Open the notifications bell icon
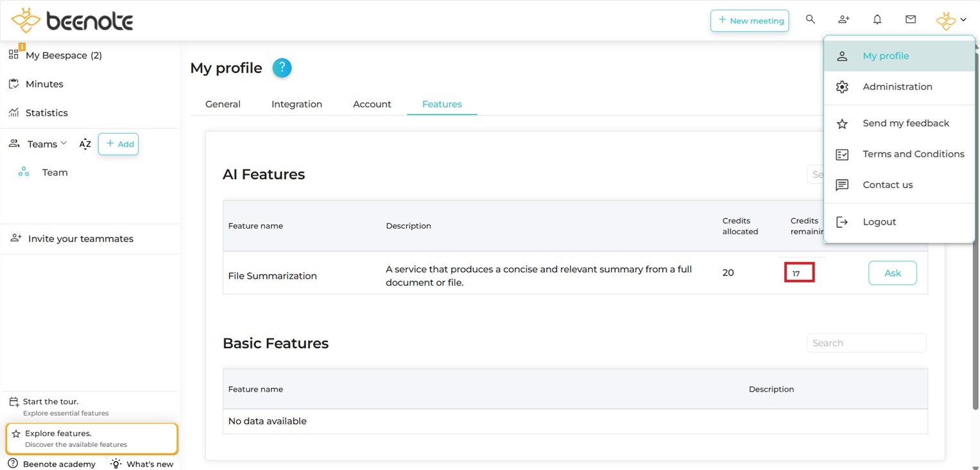Viewport: 980px width, 470px height. coord(877,20)
